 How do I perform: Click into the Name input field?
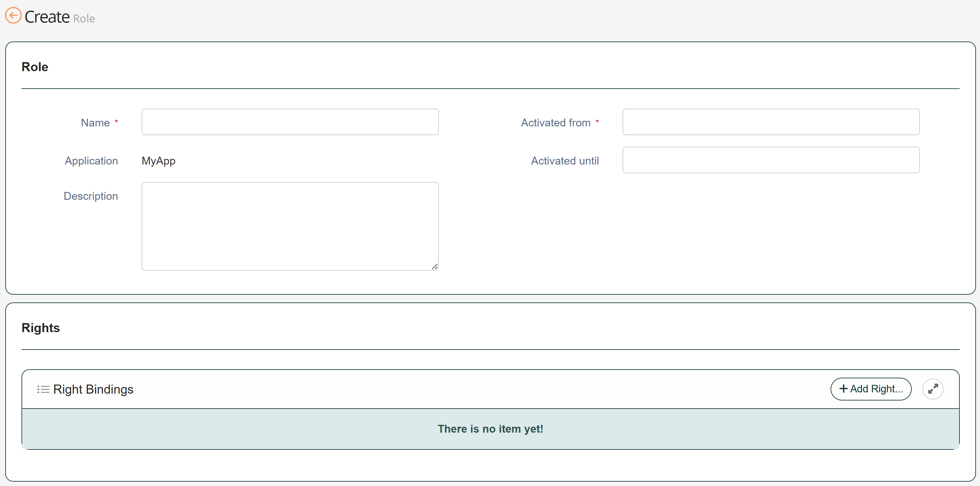290,122
